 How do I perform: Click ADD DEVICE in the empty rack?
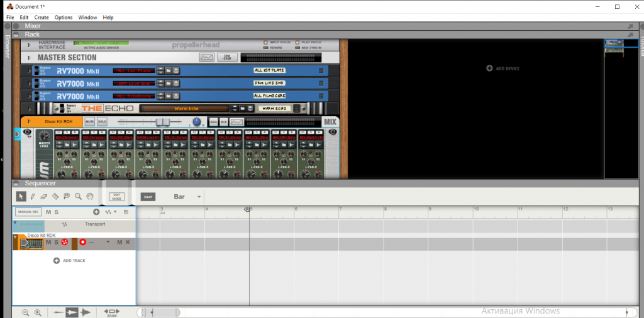click(503, 69)
